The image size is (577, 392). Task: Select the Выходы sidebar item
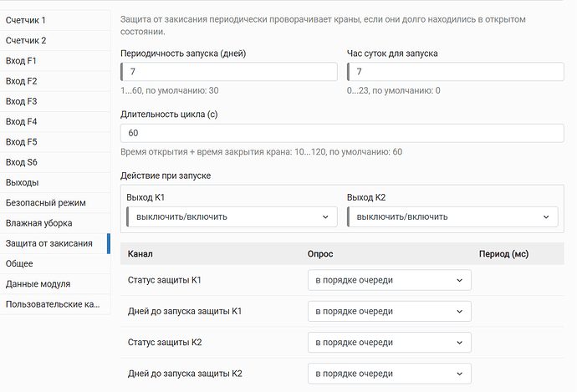tap(55, 182)
